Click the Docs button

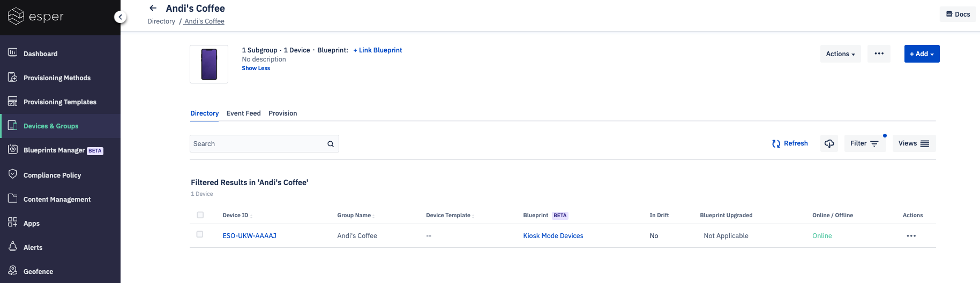click(957, 14)
